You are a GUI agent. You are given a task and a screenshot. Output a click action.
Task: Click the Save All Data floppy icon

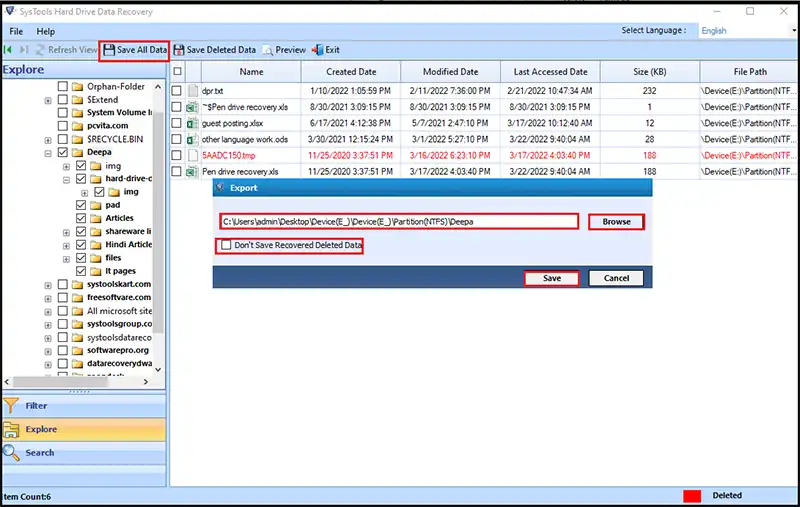tap(109, 50)
